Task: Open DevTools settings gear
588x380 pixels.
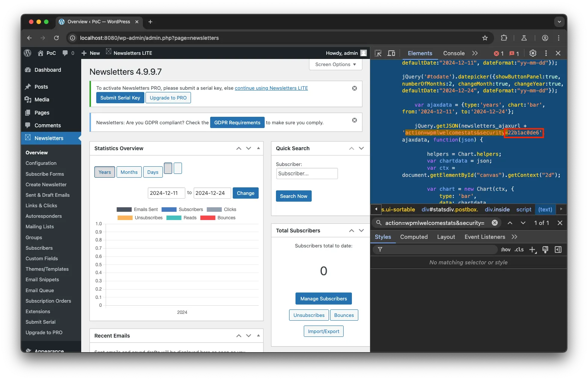Action: tap(533, 53)
